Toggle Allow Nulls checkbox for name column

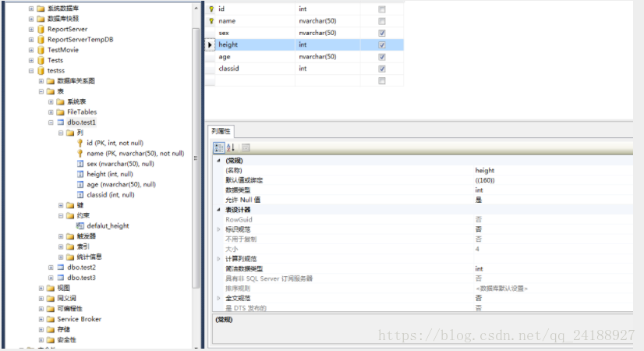tap(382, 21)
